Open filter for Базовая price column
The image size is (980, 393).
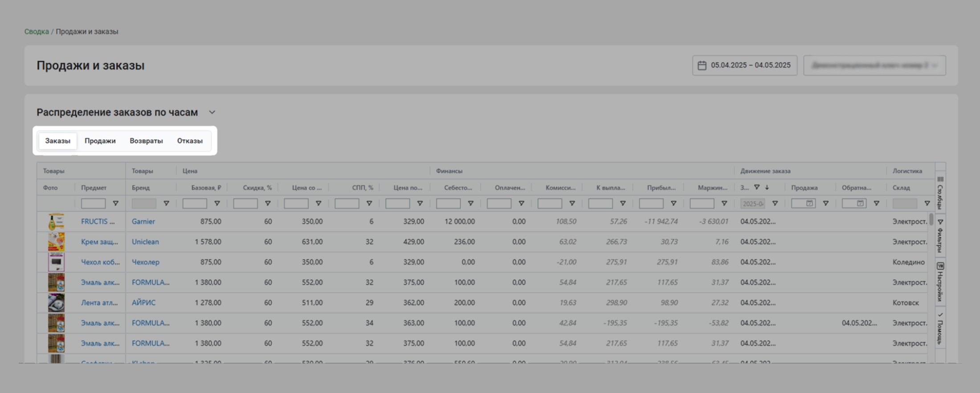pyautogui.click(x=217, y=204)
